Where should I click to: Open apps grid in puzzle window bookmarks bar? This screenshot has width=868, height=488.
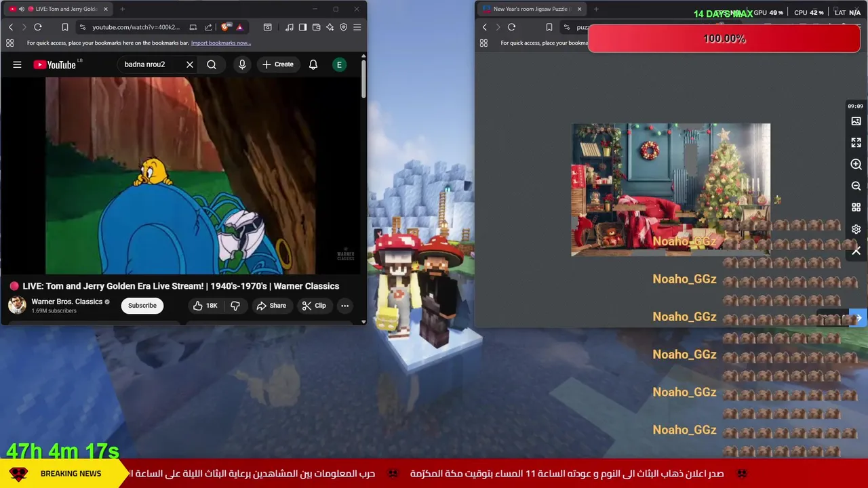point(484,43)
